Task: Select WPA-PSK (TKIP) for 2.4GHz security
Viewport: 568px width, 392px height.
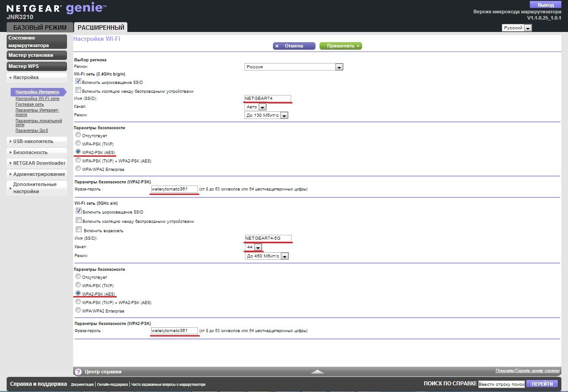Action: 79,143
